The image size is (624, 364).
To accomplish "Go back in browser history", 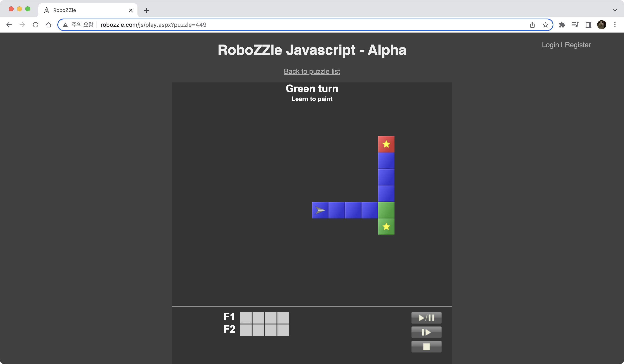I will click(x=9, y=25).
